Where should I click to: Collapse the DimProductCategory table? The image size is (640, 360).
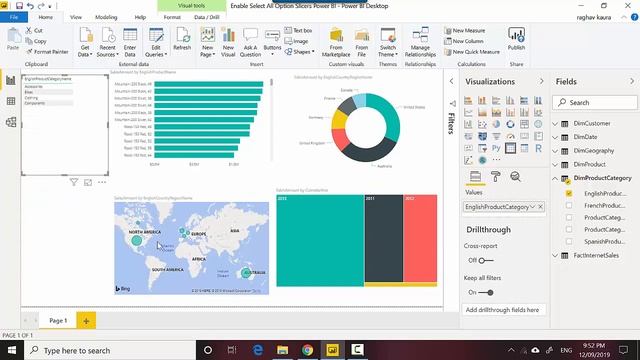click(x=555, y=178)
